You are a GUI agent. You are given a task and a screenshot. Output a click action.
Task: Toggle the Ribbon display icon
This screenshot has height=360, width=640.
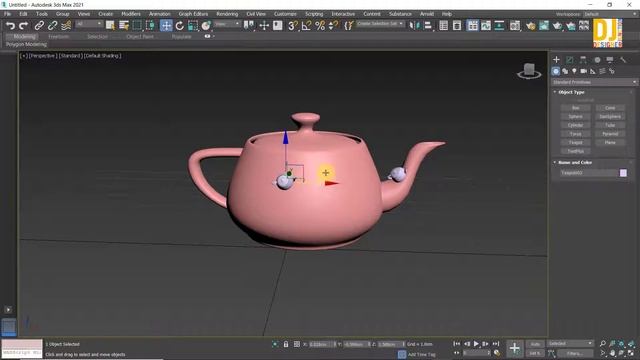(x=473, y=26)
